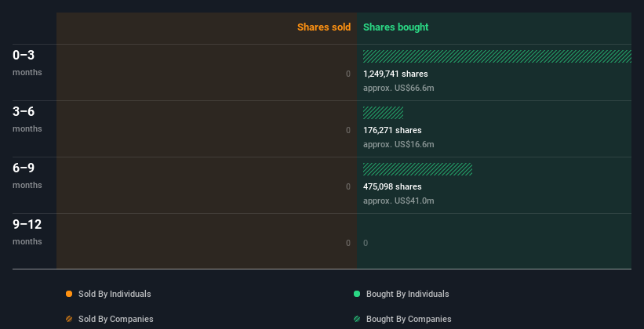Click the Shares sold column header
Viewport: 644px width, 329px height.
[x=323, y=27]
